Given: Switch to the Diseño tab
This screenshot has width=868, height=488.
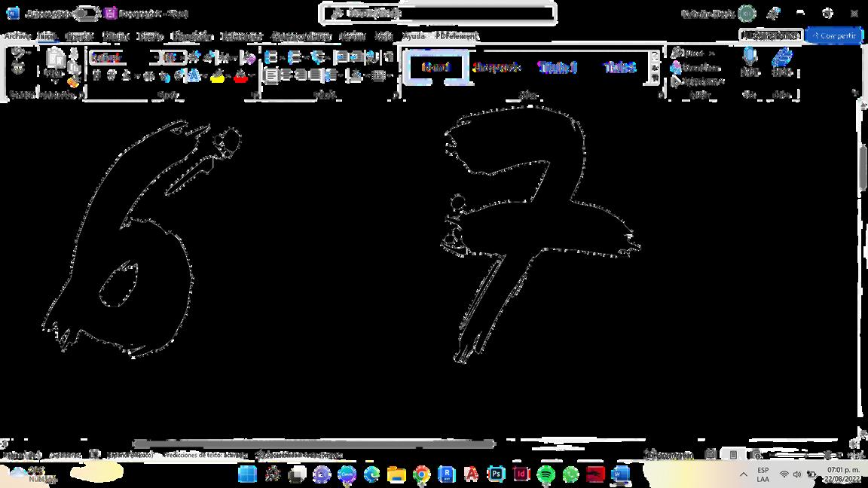Looking at the screenshot, I should tap(149, 36).
